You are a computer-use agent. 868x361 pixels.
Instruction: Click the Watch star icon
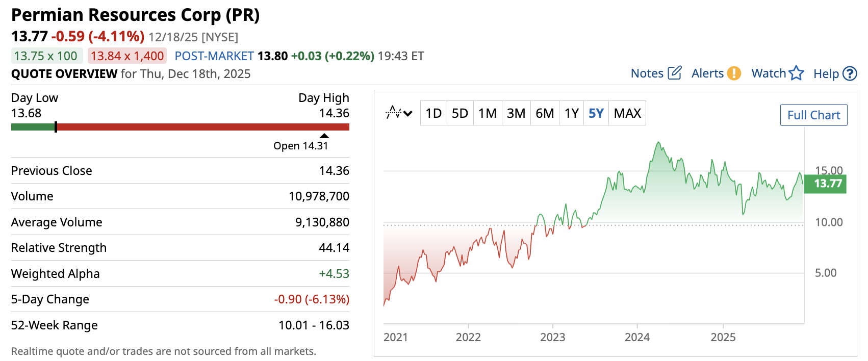796,73
